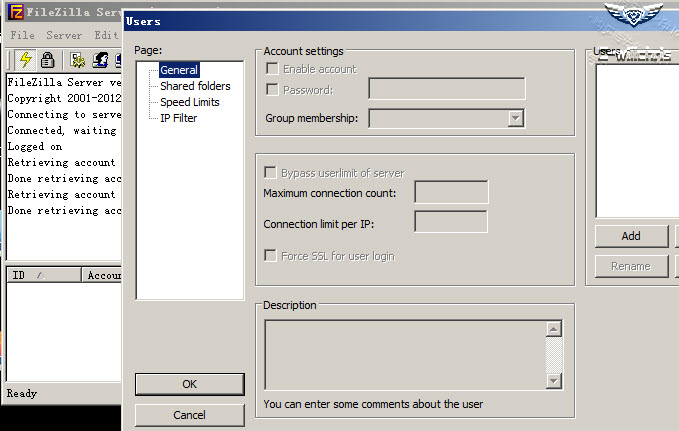
Task: Open the Users editor toolbar icon
Action: pos(100,60)
